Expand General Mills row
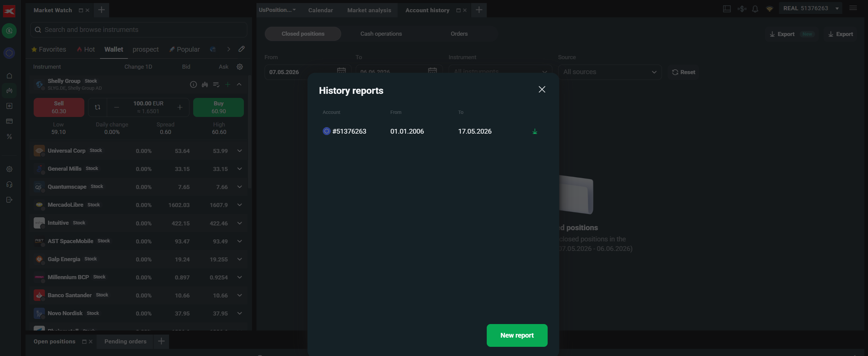The height and width of the screenshot is (356, 868). (x=239, y=169)
